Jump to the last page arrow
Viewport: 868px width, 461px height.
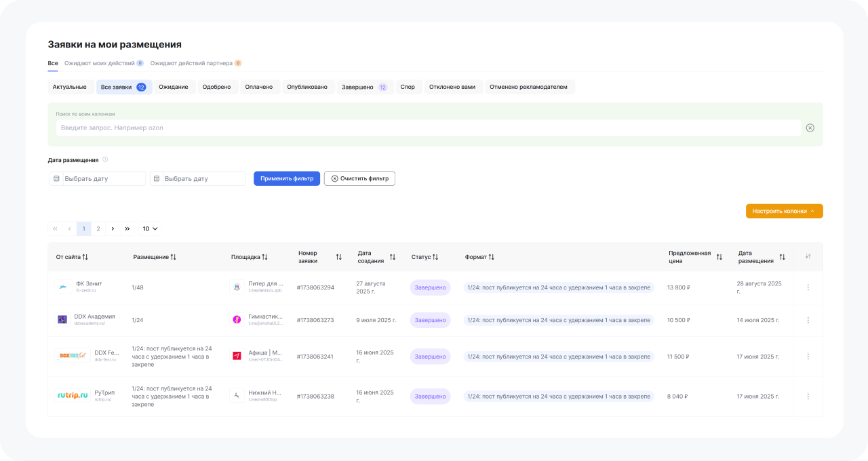pos(127,229)
